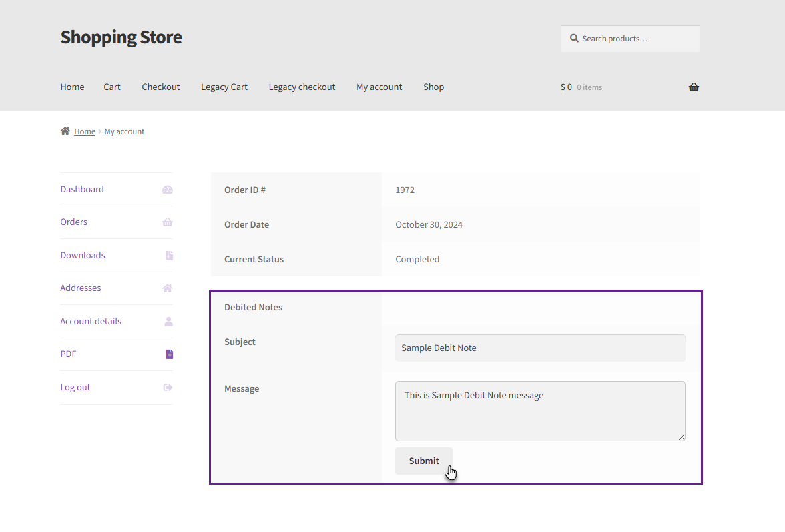Click the PDF document icon
This screenshot has width=785, height=532.
170,354
